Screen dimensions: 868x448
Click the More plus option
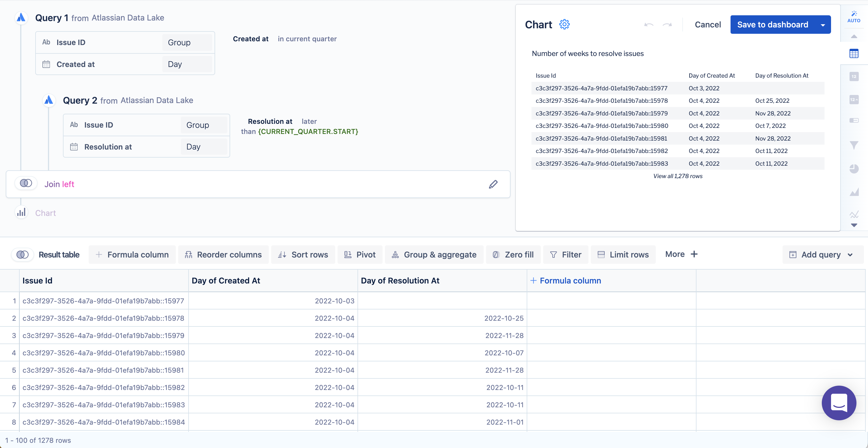[x=681, y=254]
